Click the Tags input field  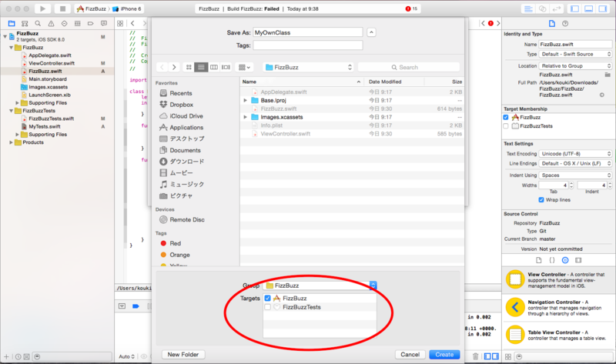307,45
